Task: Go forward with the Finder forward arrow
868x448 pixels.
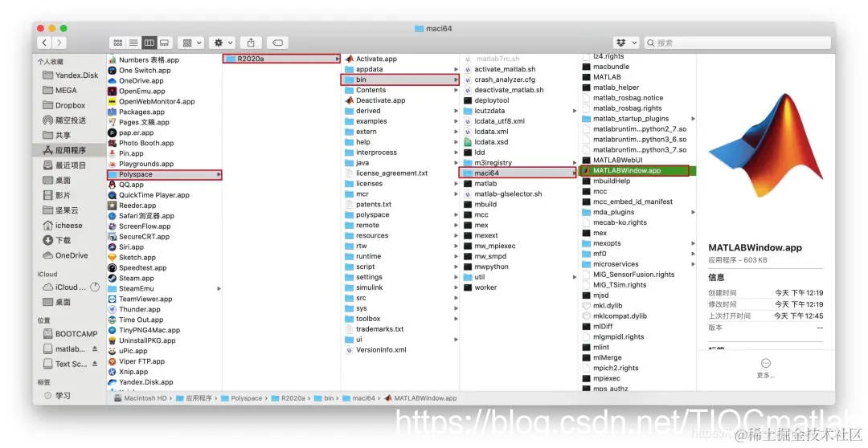Action: (59, 43)
